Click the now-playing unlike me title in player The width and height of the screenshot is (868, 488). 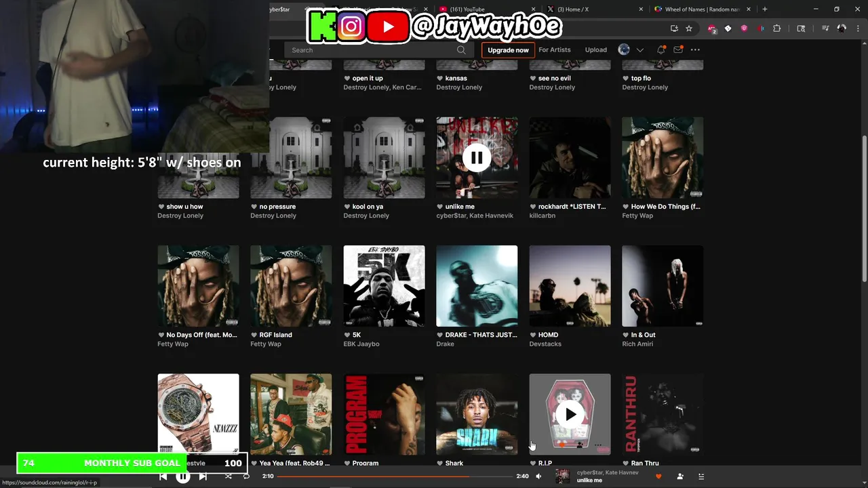pyautogui.click(x=589, y=481)
